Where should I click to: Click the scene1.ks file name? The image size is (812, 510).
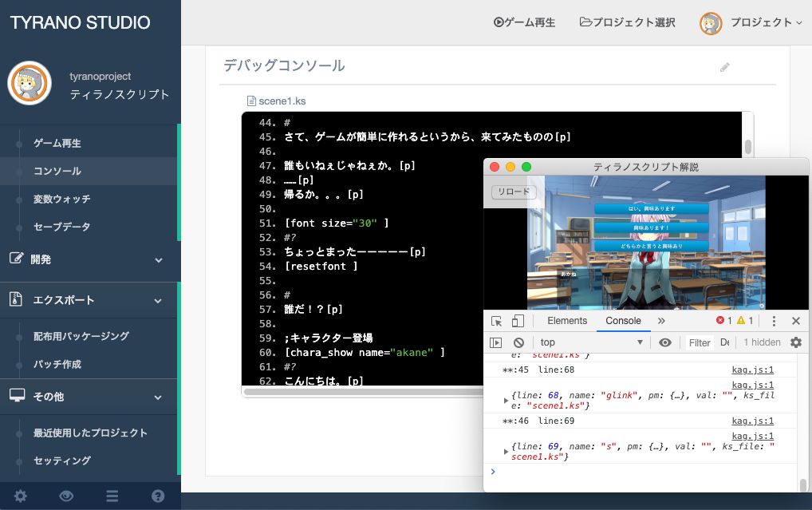click(x=282, y=101)
